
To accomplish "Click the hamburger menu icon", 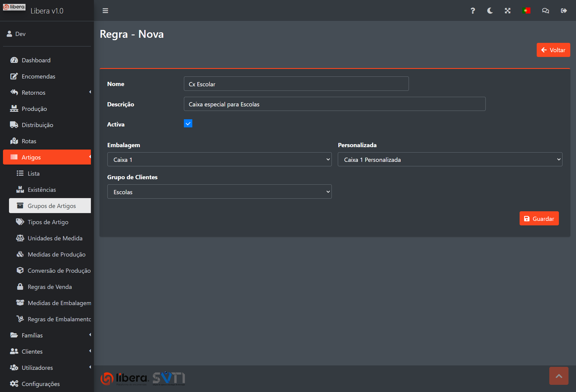I will tap(105, 11).
